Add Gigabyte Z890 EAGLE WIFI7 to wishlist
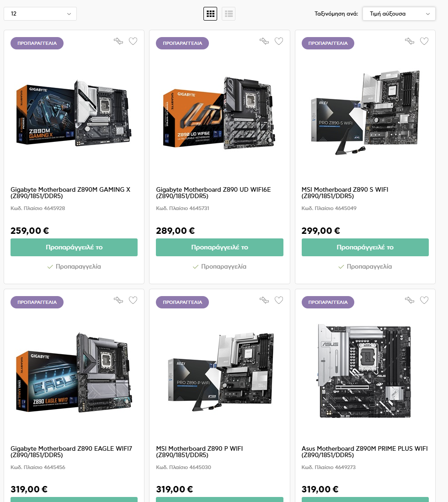 [133, 300]
